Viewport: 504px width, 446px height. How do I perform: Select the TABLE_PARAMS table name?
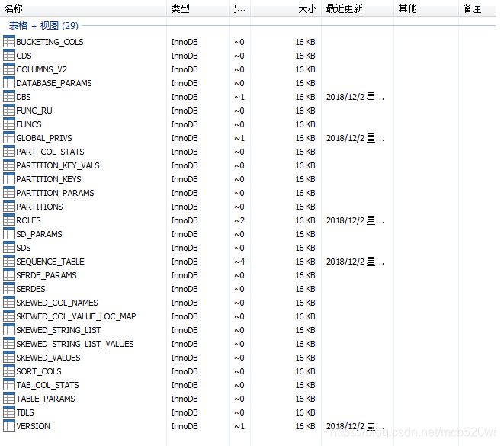click(46, 399)
